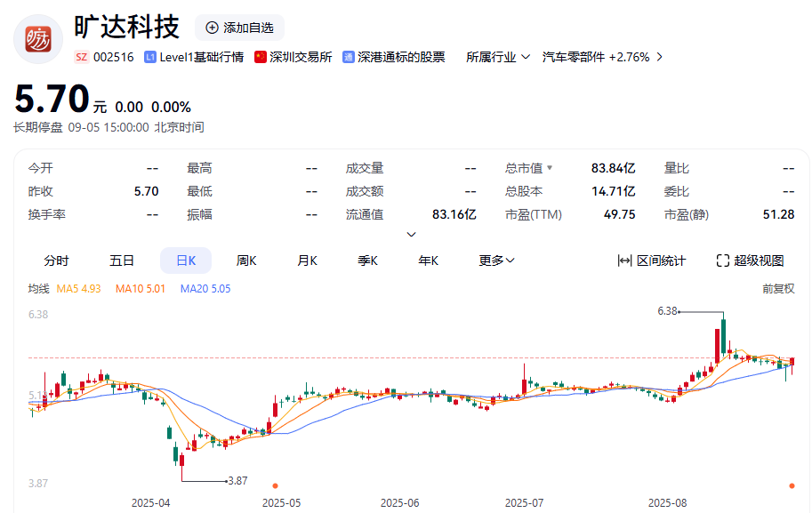Select the 周K chart tab
The width and height of the screenshot is (812, 513).
[x=246, y=261]
